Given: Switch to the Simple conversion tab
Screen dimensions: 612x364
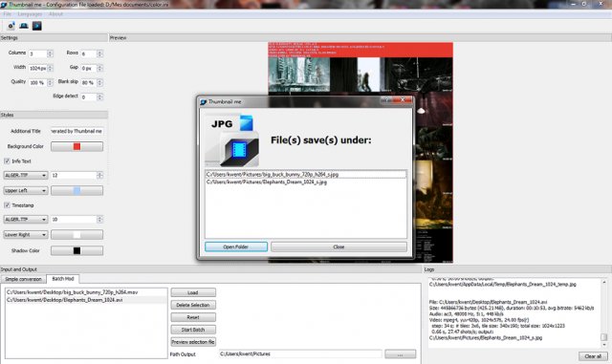Looking at the screenshot, I should [x=23, y=279].
